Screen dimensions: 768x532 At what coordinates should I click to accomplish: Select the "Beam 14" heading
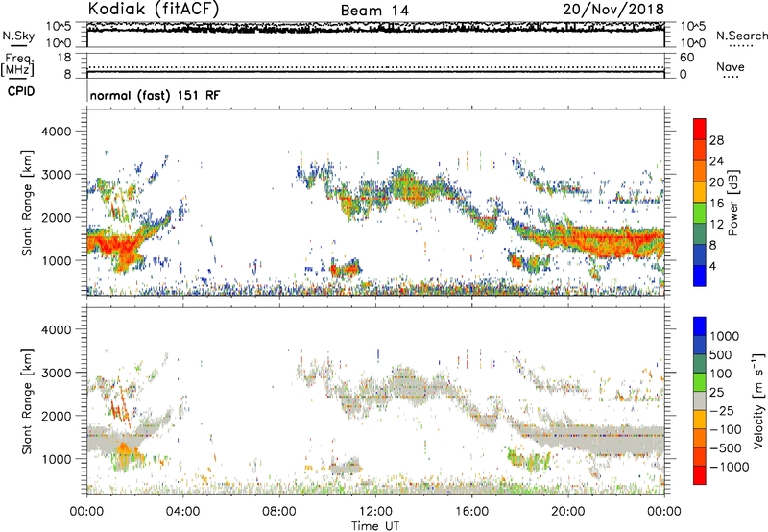point(374,11)
